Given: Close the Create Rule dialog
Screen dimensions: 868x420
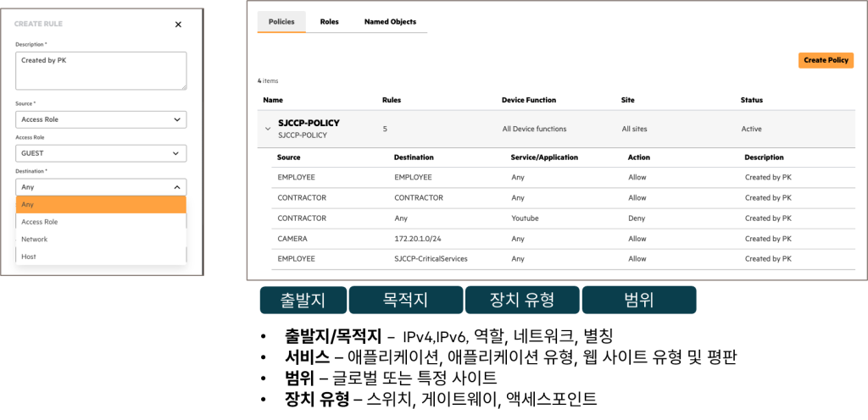Looking at the screenshot, I should pyautogui.click(x=178, y=25).
